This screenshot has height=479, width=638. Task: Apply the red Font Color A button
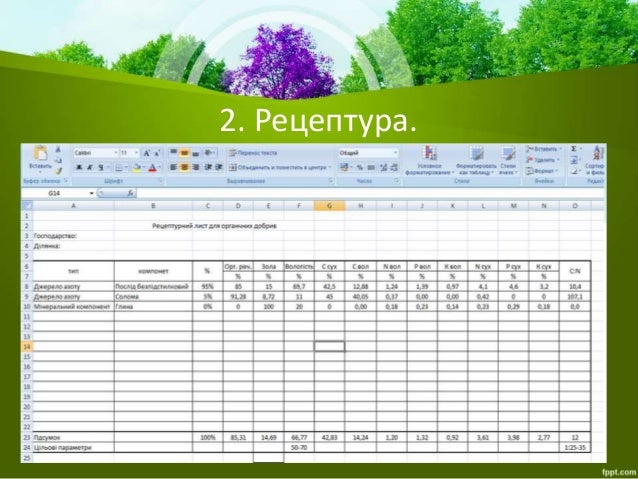point(153,168)
